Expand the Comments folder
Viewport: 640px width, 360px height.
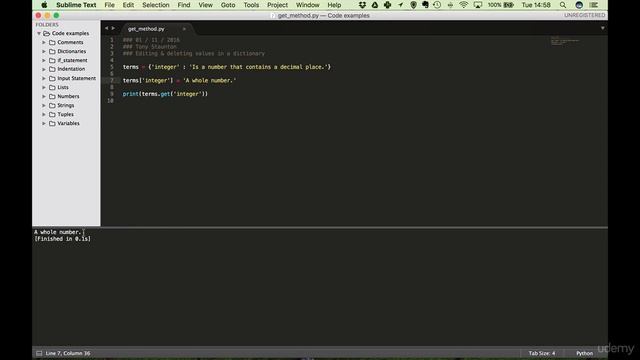coord(44,42)
